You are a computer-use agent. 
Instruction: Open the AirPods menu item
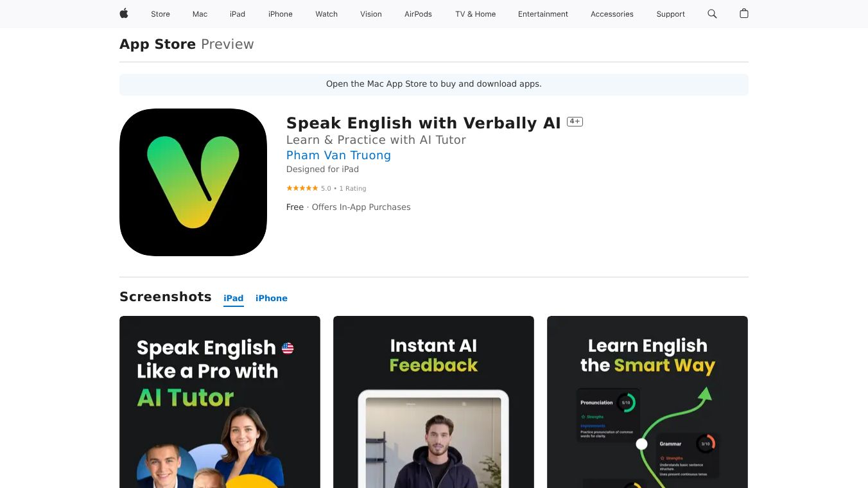(x=419, y=14)
